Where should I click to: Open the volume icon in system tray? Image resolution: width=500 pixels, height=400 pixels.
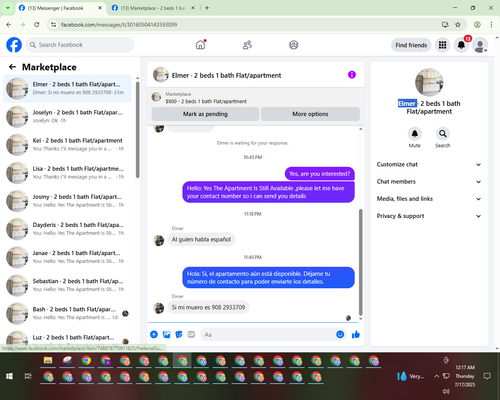tap(446, 391)
